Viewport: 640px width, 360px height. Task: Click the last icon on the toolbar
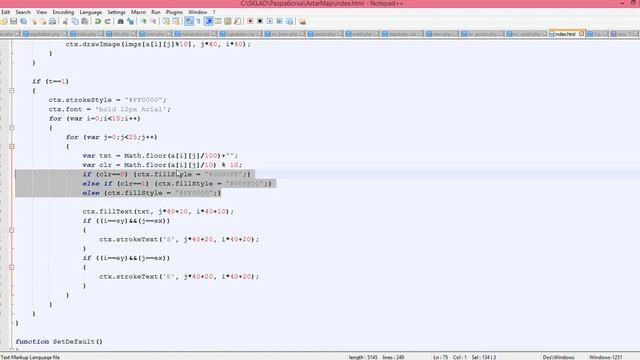pos(302,21)
